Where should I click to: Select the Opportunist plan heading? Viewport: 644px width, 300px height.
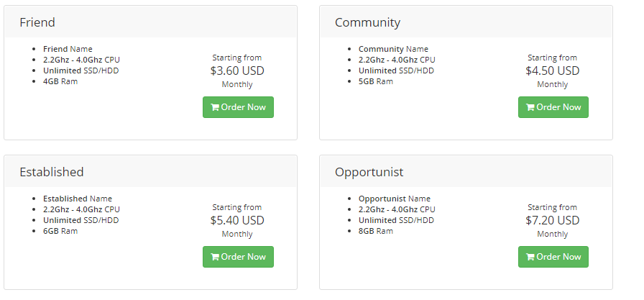point(369,172)
